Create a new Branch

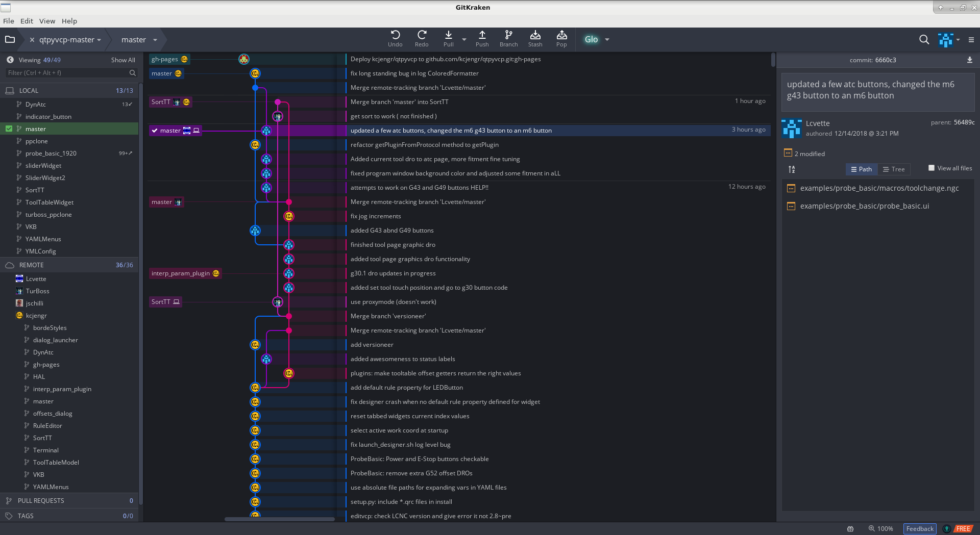click(x=508, y=39)
